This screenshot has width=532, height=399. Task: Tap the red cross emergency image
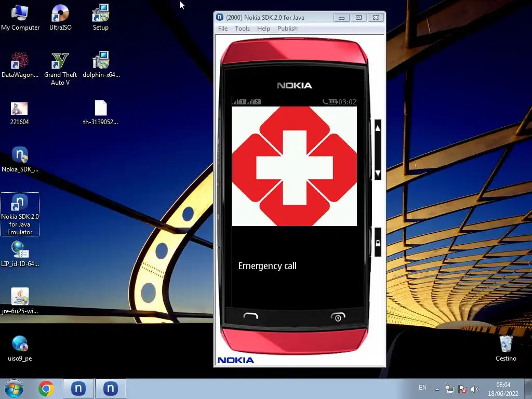point(294,166)
